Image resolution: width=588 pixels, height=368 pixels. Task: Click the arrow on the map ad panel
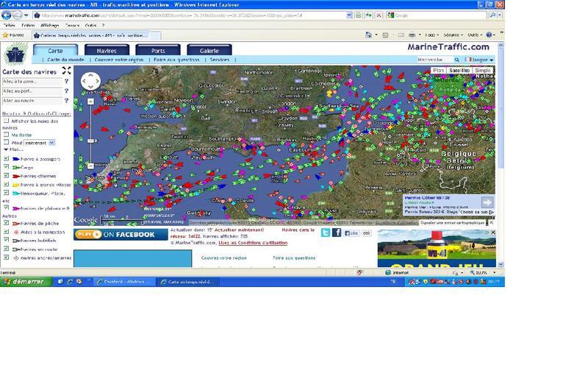pos(487,202)
